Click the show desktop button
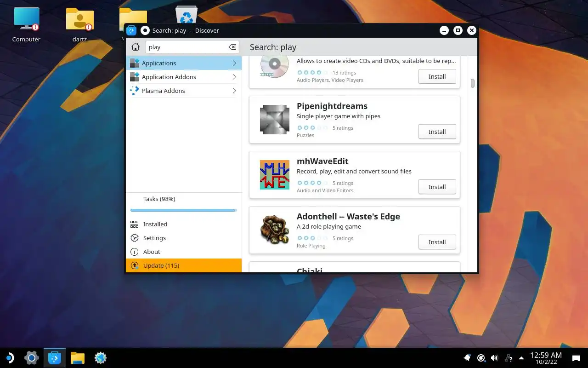588x368 pixels. click(576, 358)
